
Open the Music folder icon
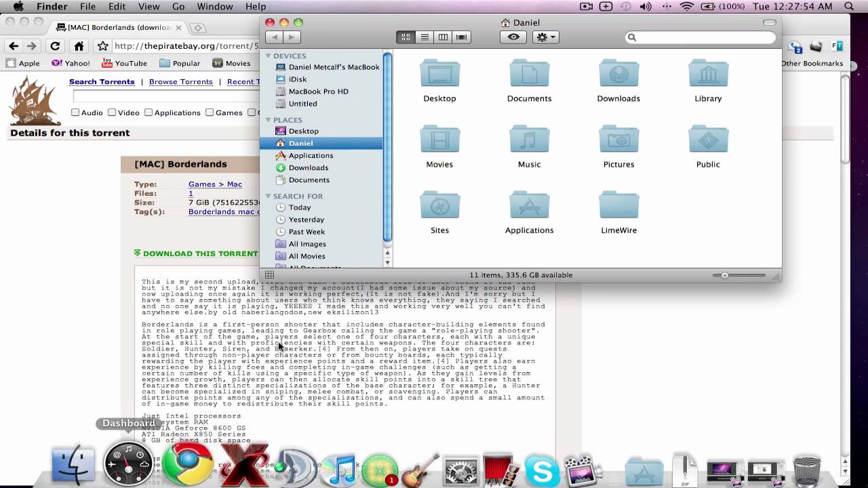click(x=529, y=139)
